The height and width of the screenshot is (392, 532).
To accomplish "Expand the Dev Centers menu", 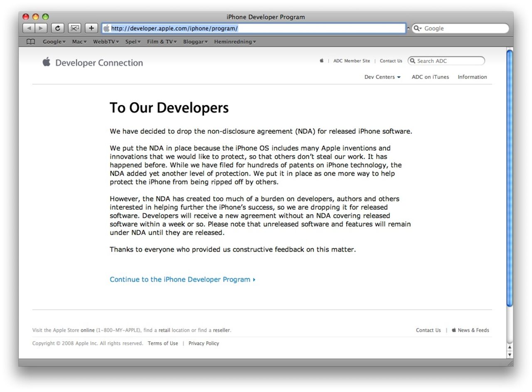I will (x=382, y=77).
